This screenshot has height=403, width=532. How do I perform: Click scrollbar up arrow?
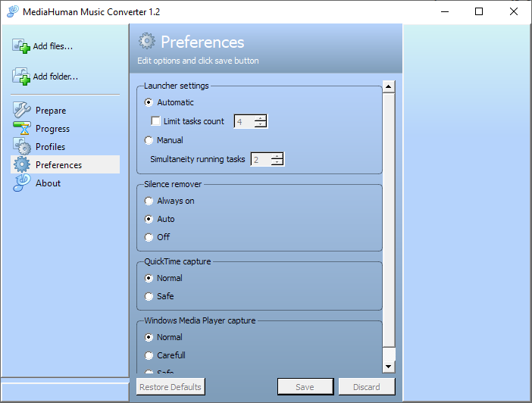pos(389,87)
